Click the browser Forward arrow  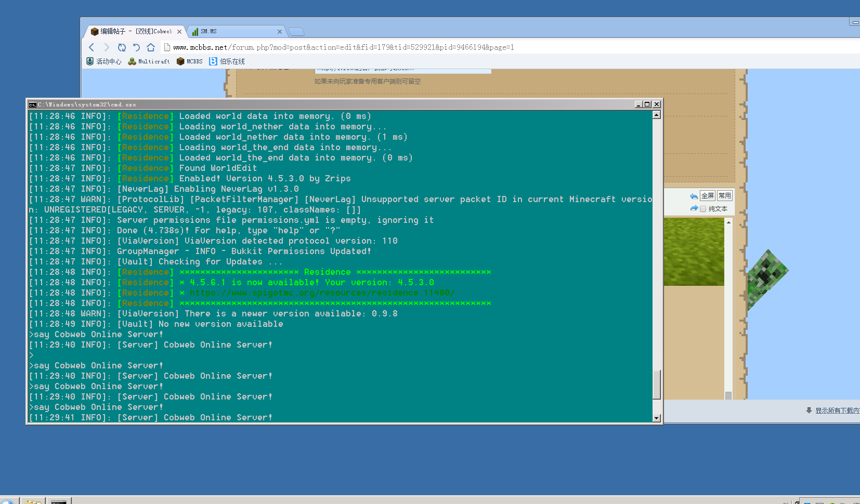pyautogui.click(x=107, y=47)
